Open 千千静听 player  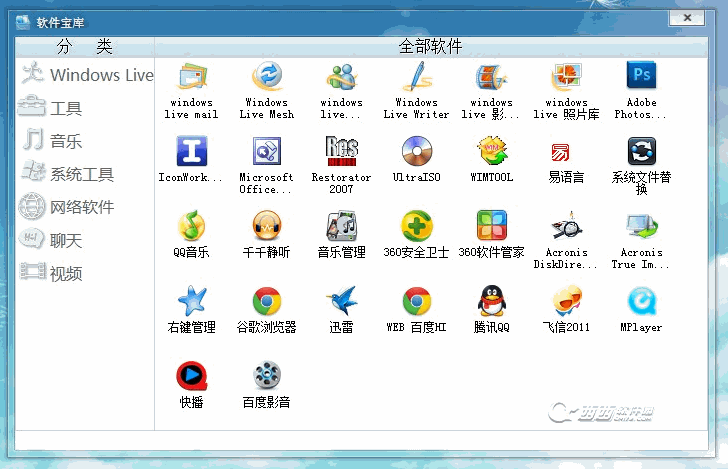click(267, 226)
